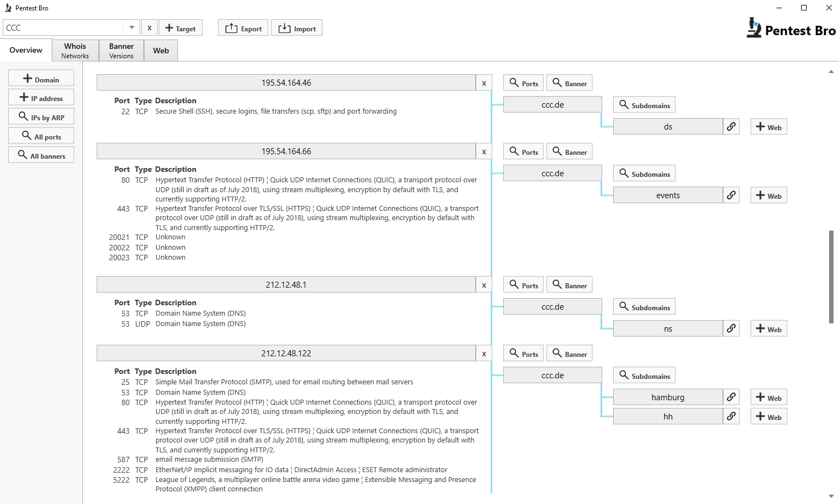Scan Ports for 195.54.164.46
Viewport: 839px width, 504px height.
tap(524, 83)
